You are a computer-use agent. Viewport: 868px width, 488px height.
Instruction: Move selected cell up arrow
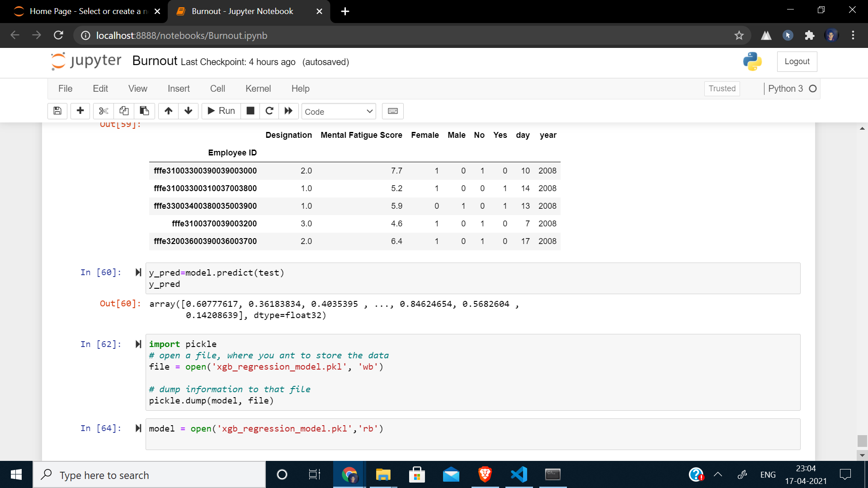tap(168, 111)
